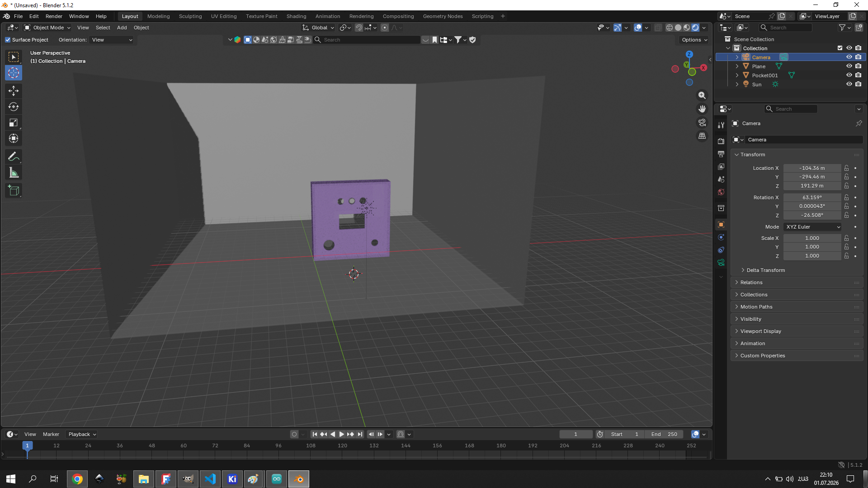Screen dimensions: 868x488
Task: Select the Rotate tool
Action: [x=14, y=107]
